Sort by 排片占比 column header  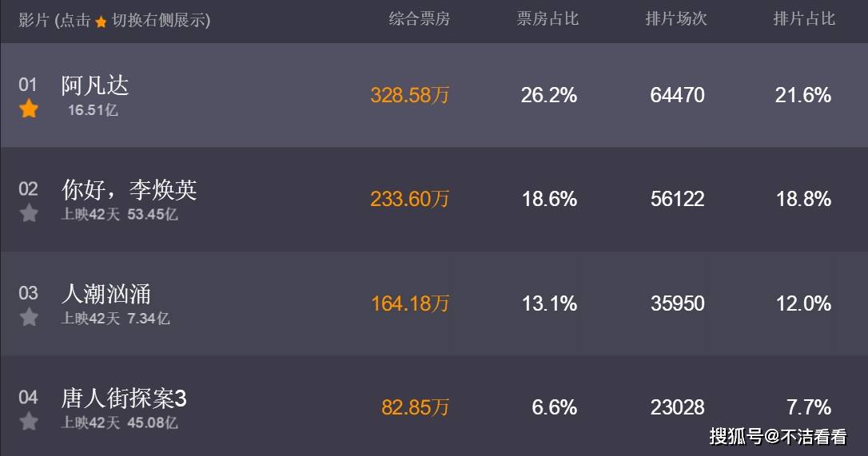pos(804,19)
